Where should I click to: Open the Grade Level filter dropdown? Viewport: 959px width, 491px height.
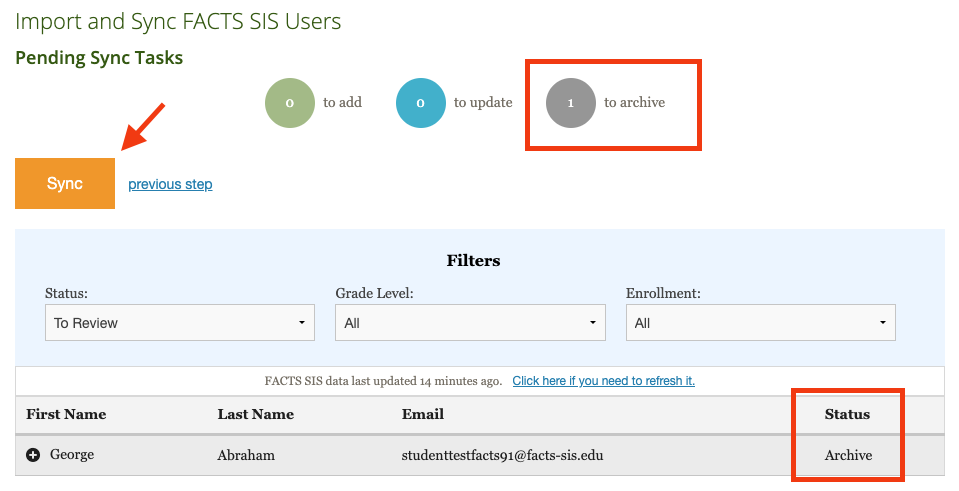click(470, 323)
